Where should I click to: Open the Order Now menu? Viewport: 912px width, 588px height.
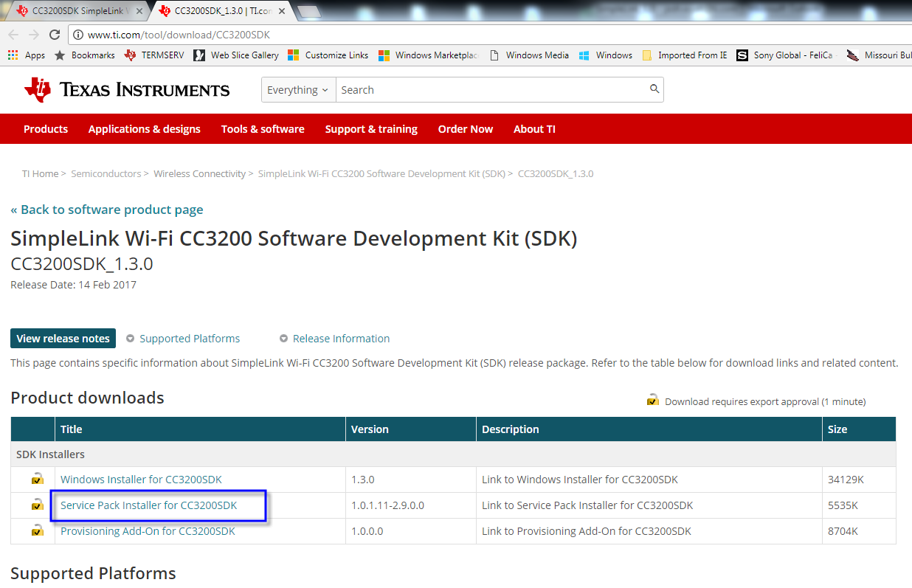tap(466, 129)
